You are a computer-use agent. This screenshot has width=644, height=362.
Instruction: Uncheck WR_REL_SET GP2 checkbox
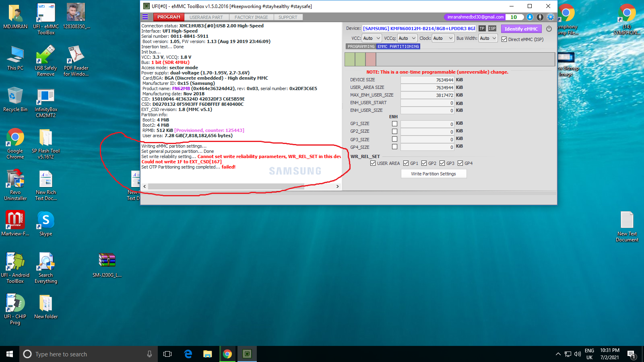[x=424, y=163]
